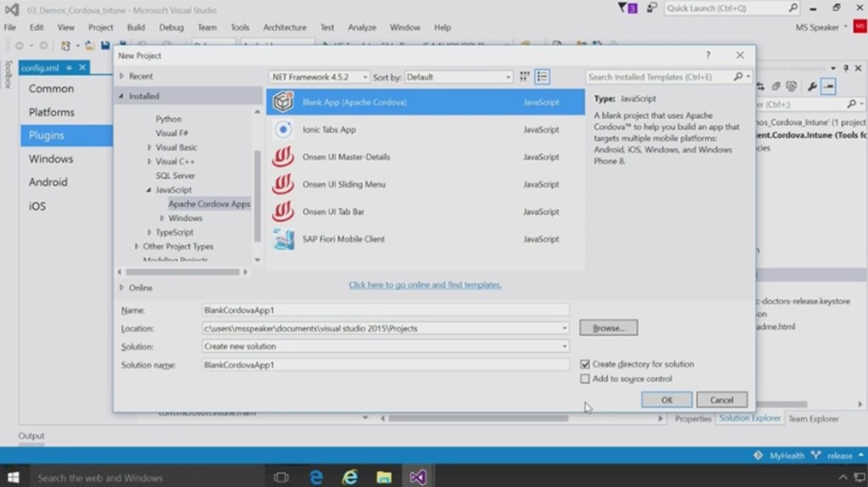The width and height of the screenshot is (868, 487).
Task: Click the Browse... button
Action: (x=608, y=327)
